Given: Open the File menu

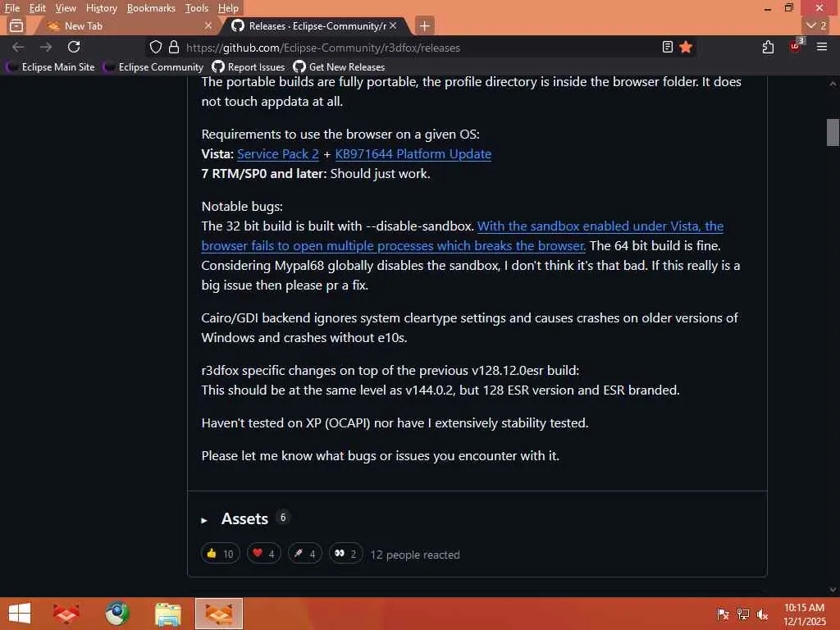Looking at the screenshot, I should point(11,8).
